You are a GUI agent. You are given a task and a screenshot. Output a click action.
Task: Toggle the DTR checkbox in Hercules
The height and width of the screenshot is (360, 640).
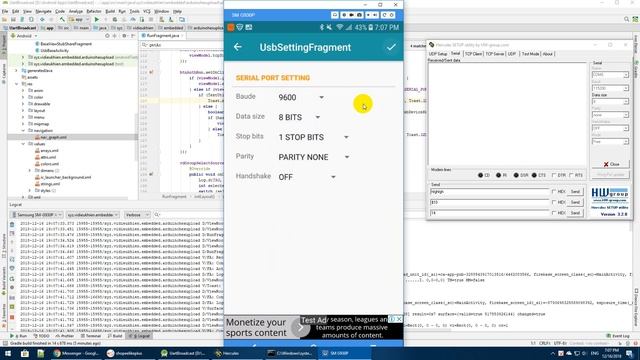tap(554, 175)
